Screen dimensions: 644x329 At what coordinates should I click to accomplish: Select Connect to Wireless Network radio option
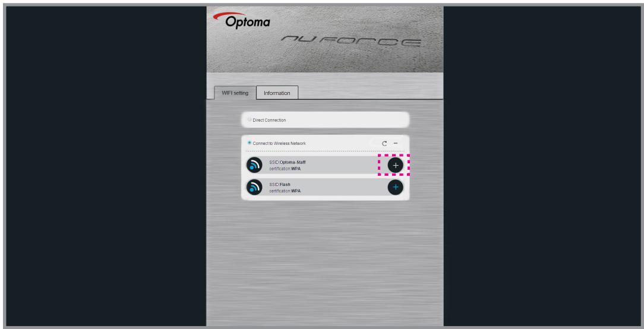(x=250, y=143)
